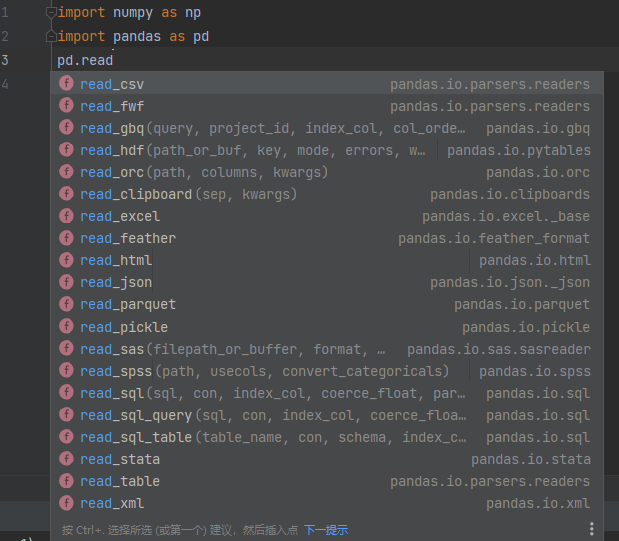Viewport: 619px width, 541px height.
Task: Choose read_orc suggestion
Action: [327, 172]
